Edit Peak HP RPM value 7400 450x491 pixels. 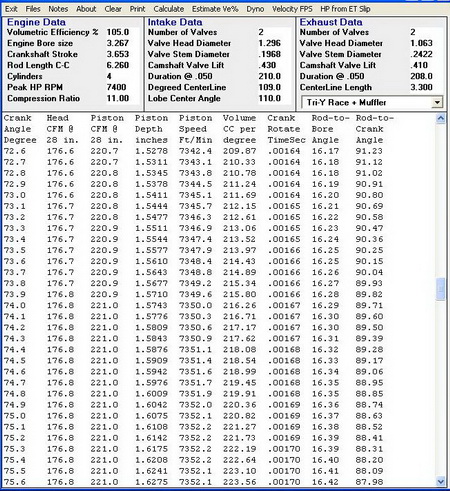tap(121, 87)
